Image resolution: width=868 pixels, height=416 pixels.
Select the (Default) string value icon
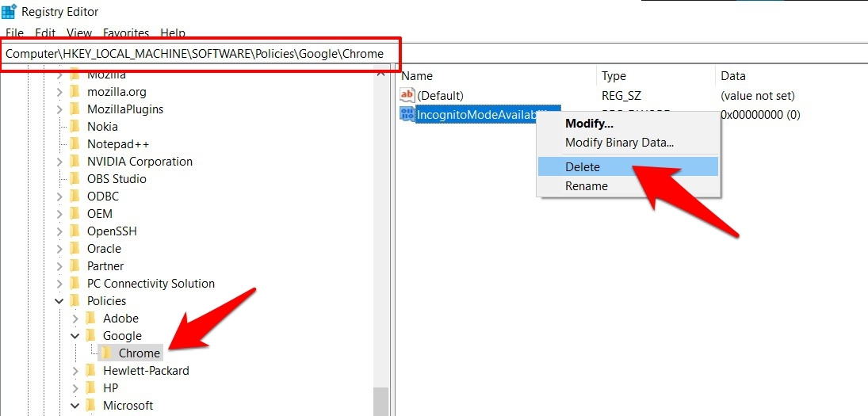pyautogui.click(x=407, y=95)
